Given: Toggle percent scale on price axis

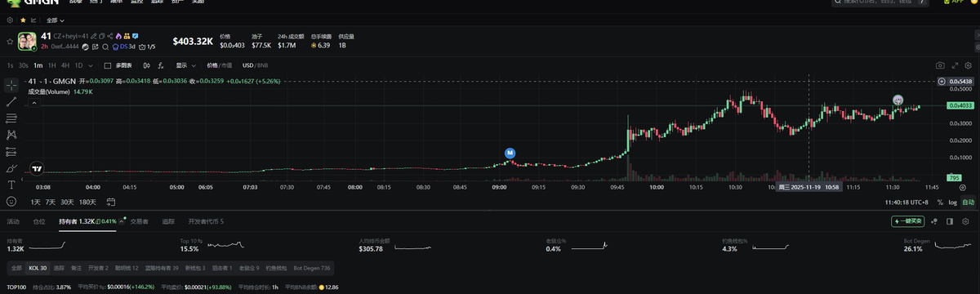Looking at the screenshot, I should [x=941, y=202].
